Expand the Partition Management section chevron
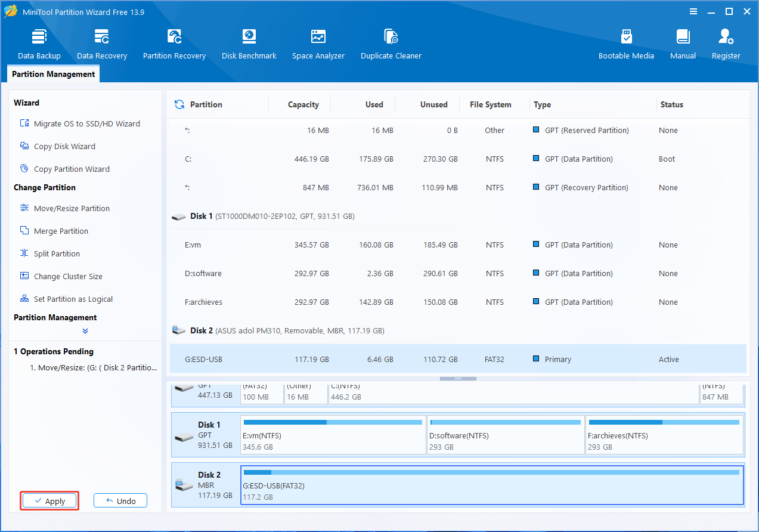Viewport: 759px width, 532px height. pyautogui.click(x=85, y=331)
